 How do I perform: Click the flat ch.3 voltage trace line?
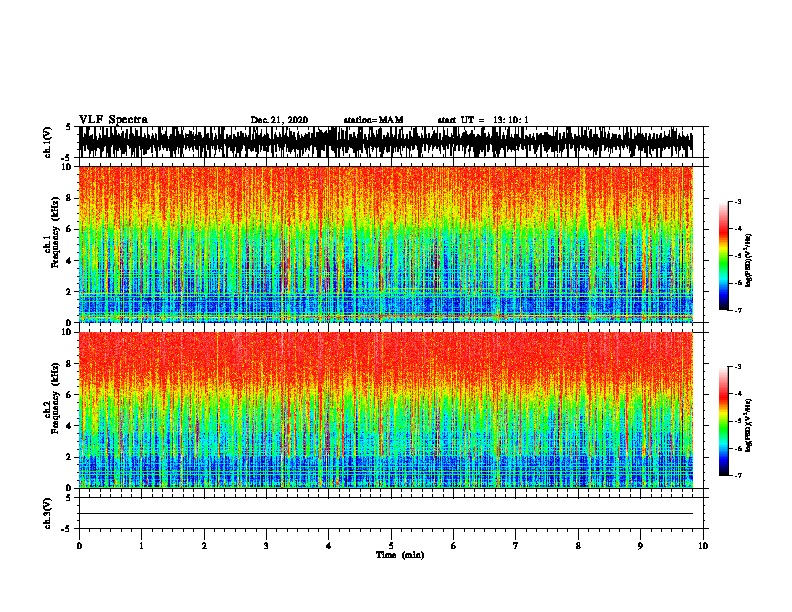386,514
